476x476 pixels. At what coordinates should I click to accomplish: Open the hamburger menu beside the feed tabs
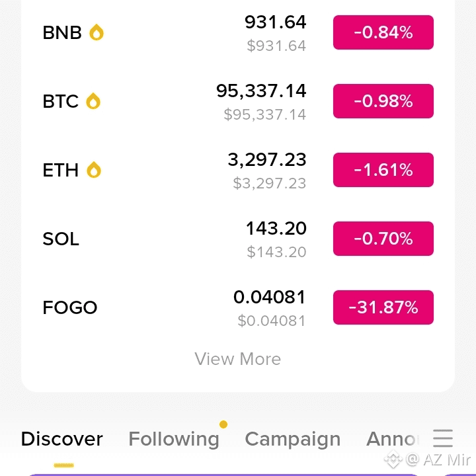[x=443, y=438]
